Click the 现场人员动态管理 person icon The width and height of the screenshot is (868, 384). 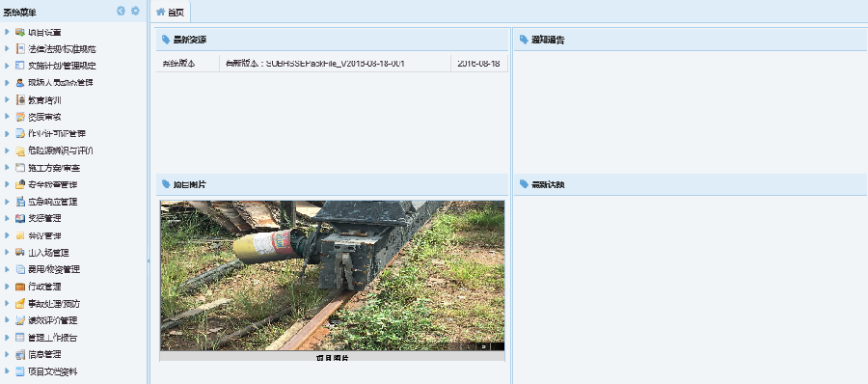[20, 83]
